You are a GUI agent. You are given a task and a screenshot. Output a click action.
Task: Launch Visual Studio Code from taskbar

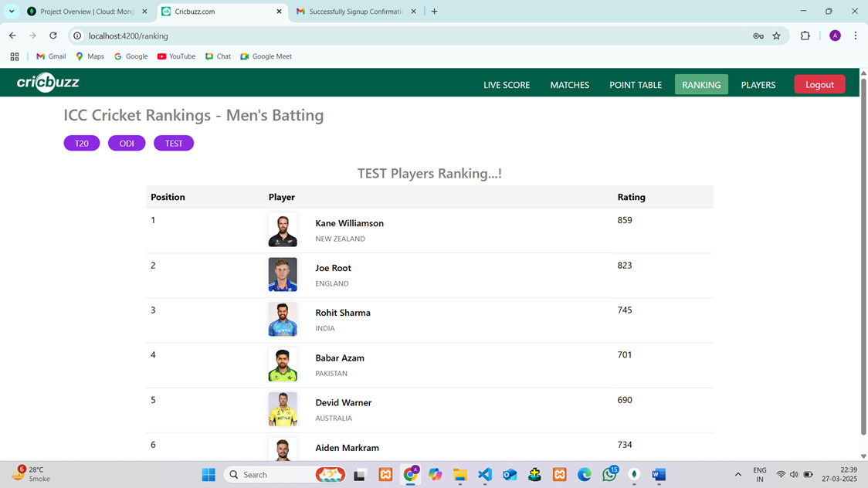tap(485, 475)
